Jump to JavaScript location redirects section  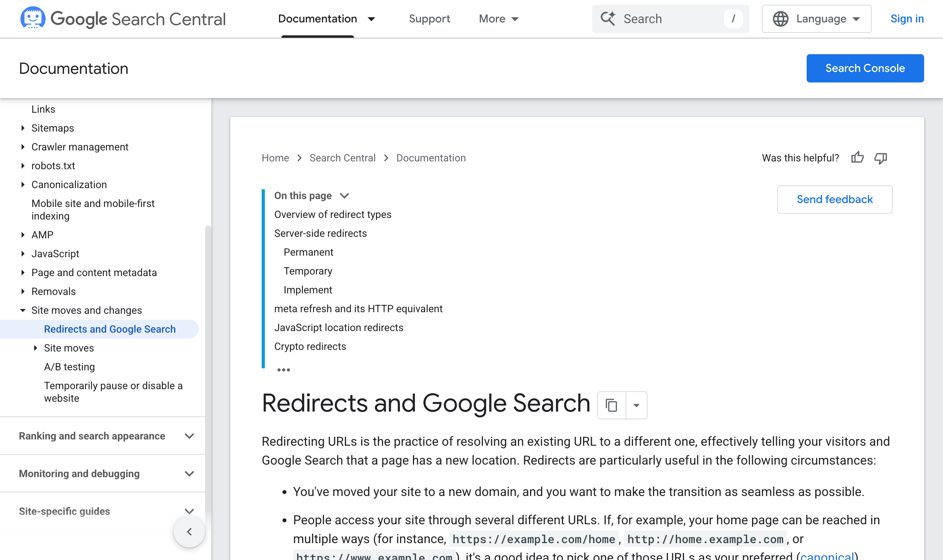(x=339, y=328)
